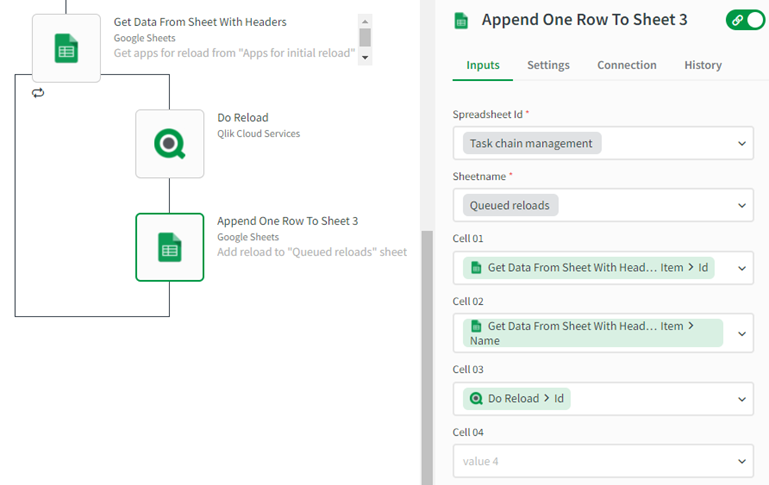Click the Sheets icon in Cell 01 token
The width and height of the screenshot is (769, 485).
point(476,268)
